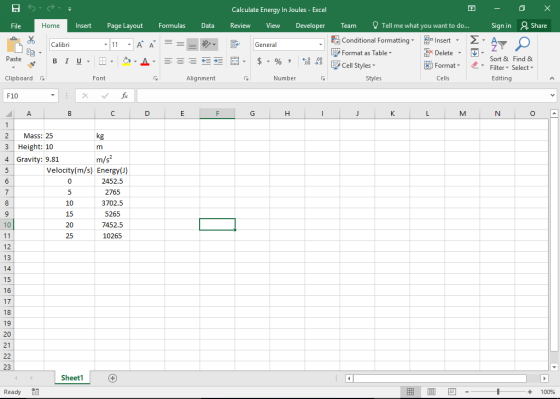Click Increase Decimal icon
The height and width of the screenshot is (399, 560).
(306, 61)
